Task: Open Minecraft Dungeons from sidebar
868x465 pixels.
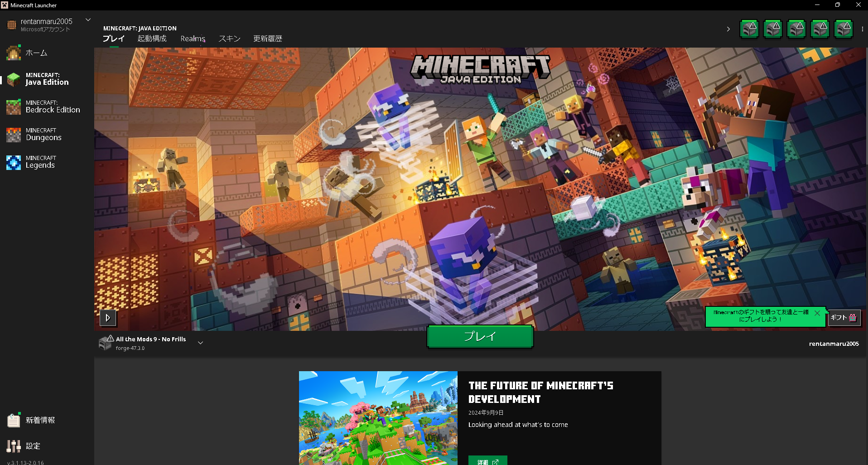Action: 14,135
